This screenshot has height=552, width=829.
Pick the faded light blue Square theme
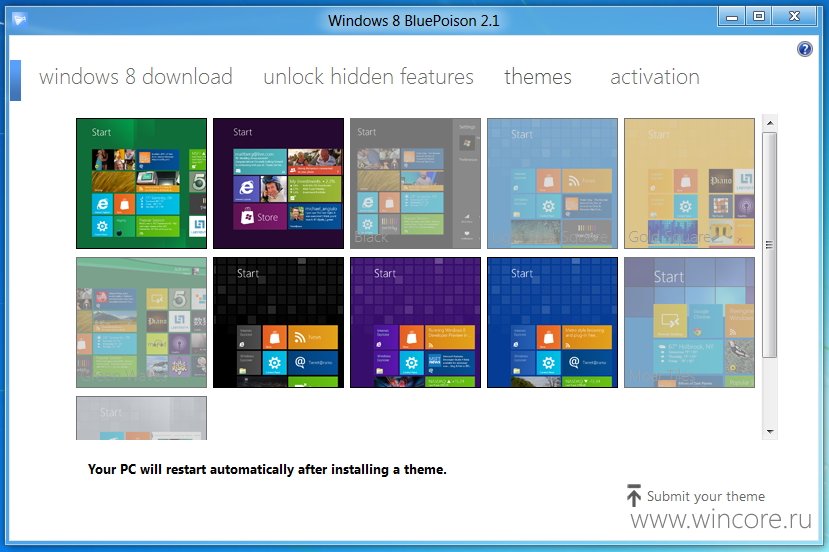[552, 183]
